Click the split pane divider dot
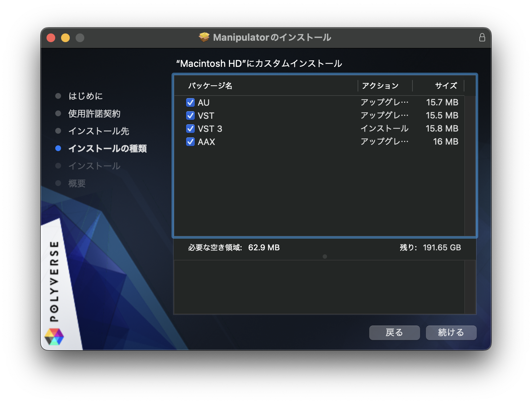532x404 pixels. coord(325,256)
